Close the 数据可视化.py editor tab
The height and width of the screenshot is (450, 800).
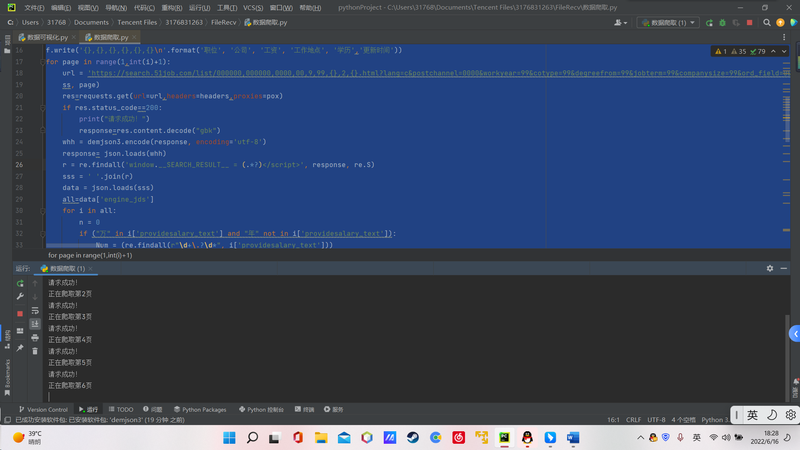click(73, 37)
